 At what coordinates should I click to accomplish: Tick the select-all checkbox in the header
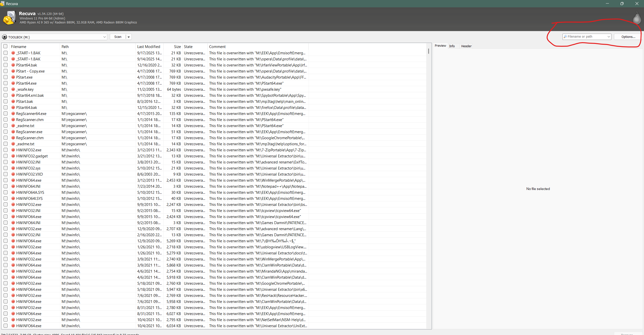click(x=5, y=46)
